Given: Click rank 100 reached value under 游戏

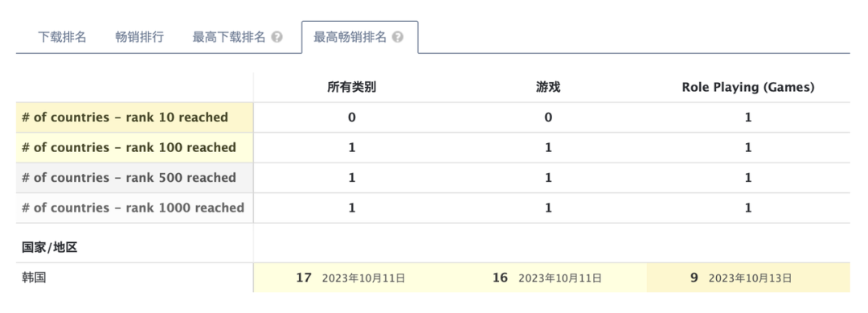Looking at the screenshot, I should [548, 147].
